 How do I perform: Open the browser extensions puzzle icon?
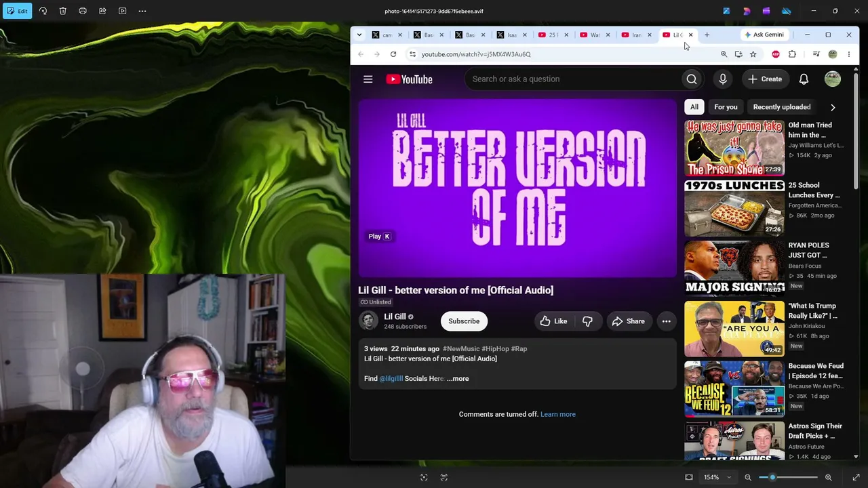pyautogui.click(x=792, y=54)
